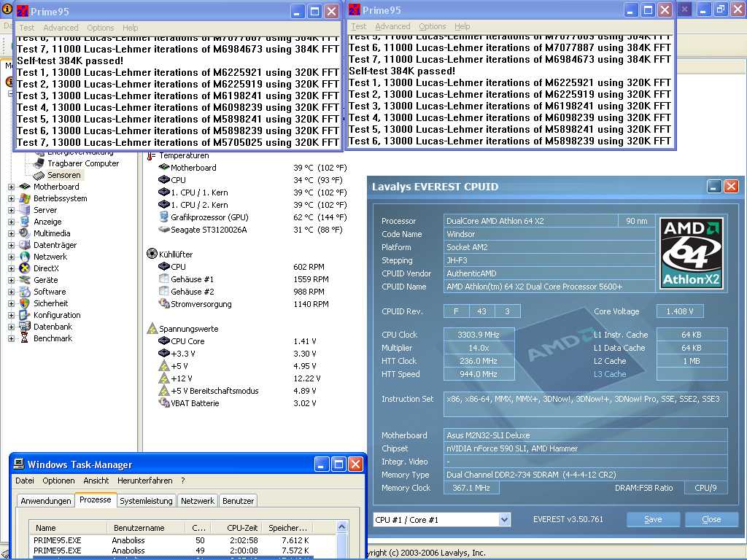Open the CPU #1 / Core #1 dropdown
This screenshot has width=747, height=560.
505,519
